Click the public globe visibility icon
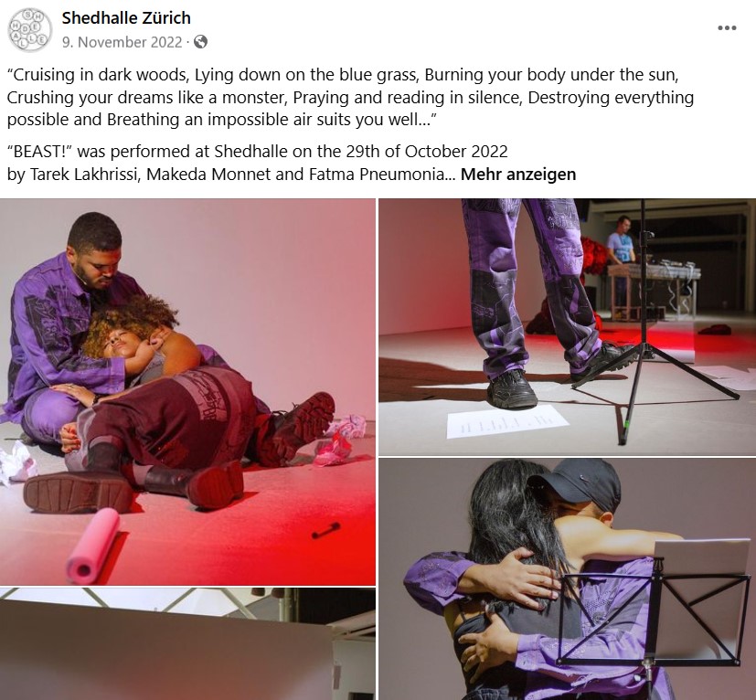The image size is (756, 700). (x=200, y=42)
